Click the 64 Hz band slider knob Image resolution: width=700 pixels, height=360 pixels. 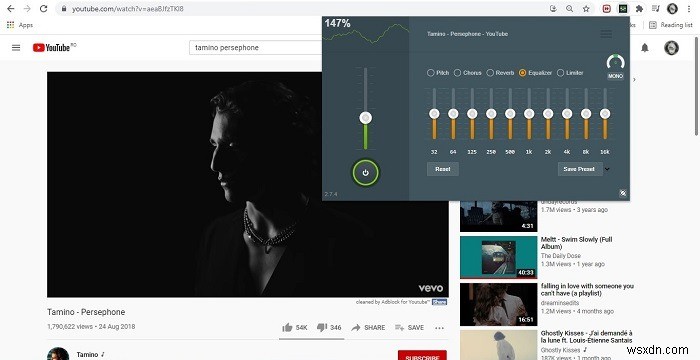pyautogui.click(x=453, y=114)
